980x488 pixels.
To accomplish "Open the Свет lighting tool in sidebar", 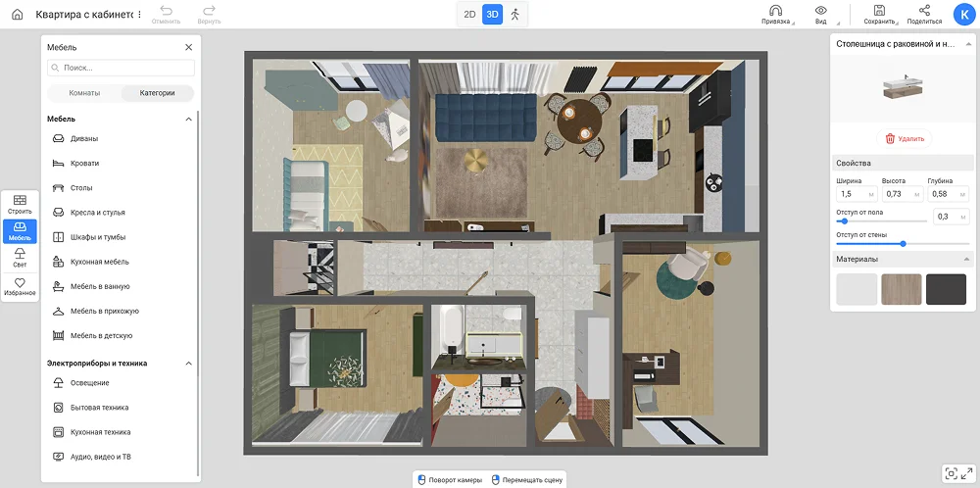I will click(20, 258).
